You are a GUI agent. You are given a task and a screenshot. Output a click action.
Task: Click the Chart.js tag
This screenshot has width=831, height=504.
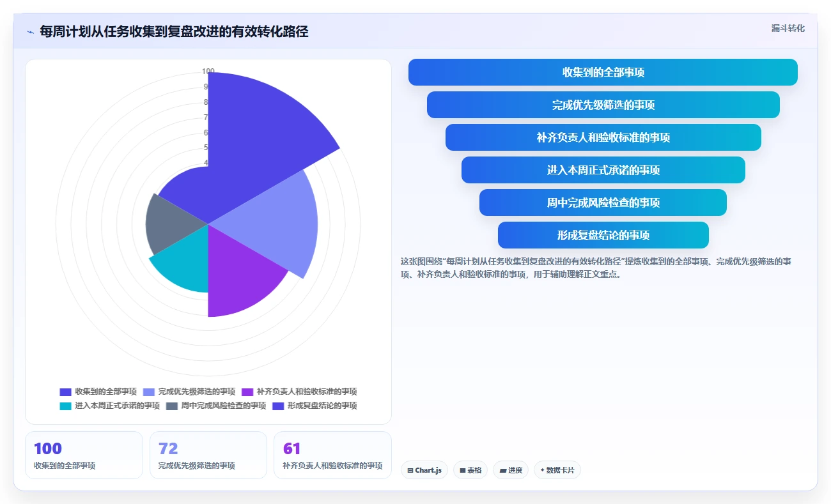pos(424,470)
